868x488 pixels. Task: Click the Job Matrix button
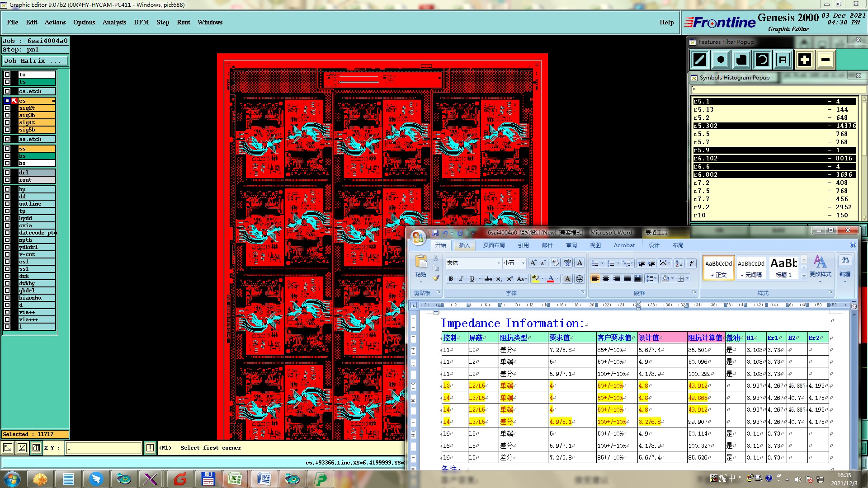pyautogui.click(x=35, y=61)
